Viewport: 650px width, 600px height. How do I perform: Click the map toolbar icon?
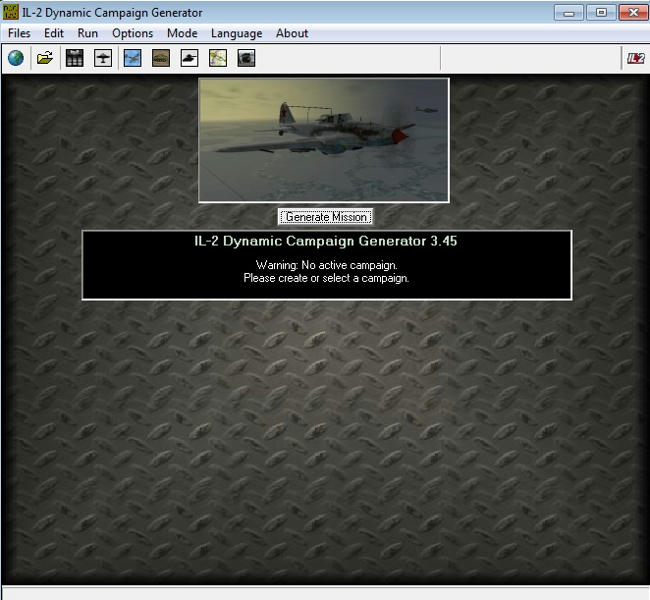[218, 58]
